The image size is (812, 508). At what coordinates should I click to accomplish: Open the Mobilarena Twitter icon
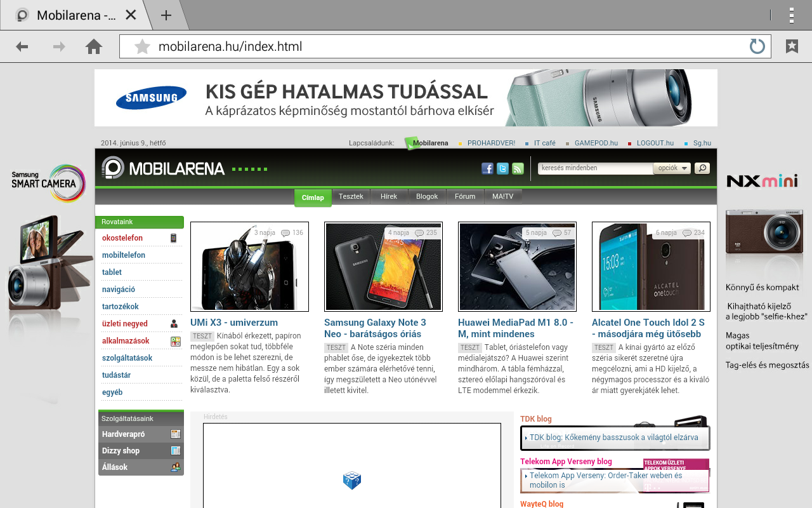click(x=502, y=168)
